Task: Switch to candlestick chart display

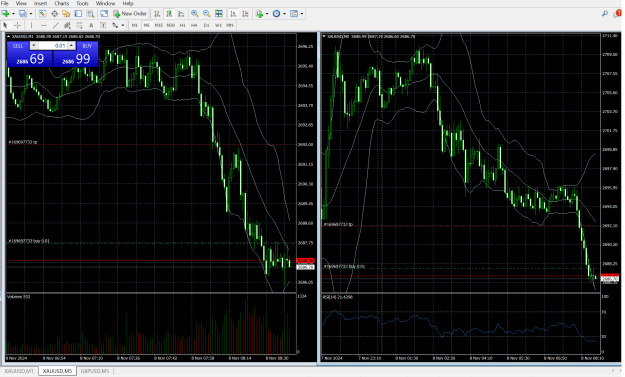Action: pos(169,14)
